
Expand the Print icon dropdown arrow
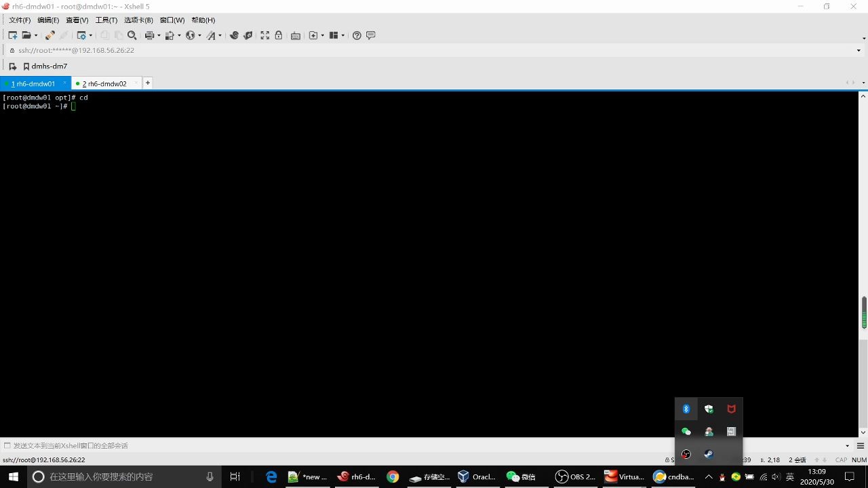coord(159,35)
